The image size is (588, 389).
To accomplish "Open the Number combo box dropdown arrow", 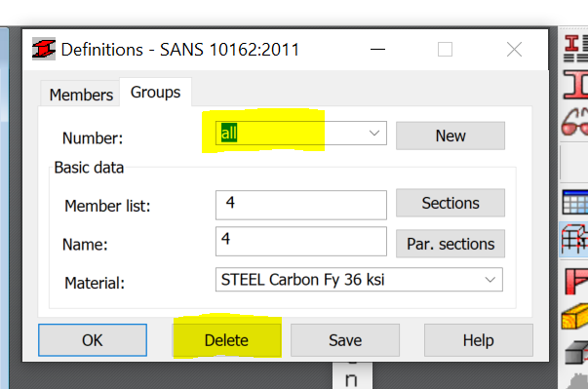I will click(x=373, y=133).
